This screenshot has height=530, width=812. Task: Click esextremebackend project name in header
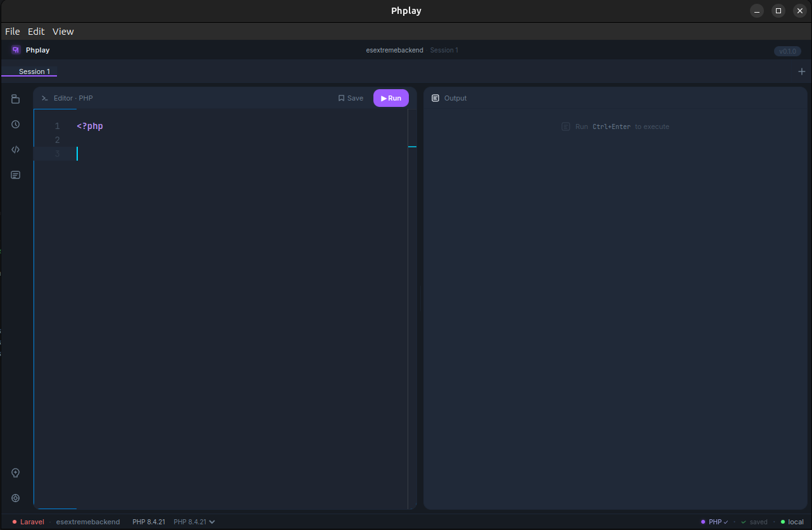tap(394, 50)
